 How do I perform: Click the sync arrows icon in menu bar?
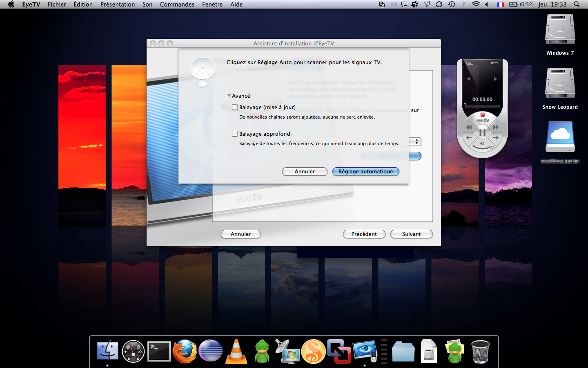(439, 4)
